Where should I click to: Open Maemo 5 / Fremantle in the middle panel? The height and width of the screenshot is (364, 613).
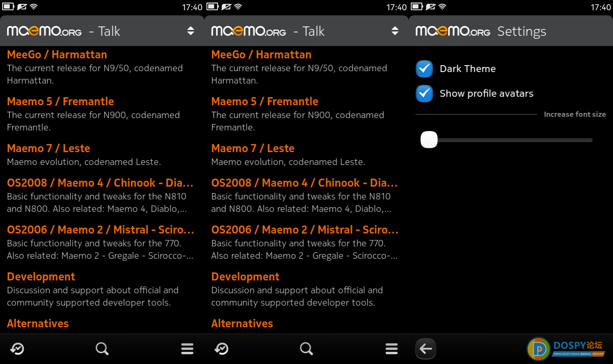pos(265,101)
